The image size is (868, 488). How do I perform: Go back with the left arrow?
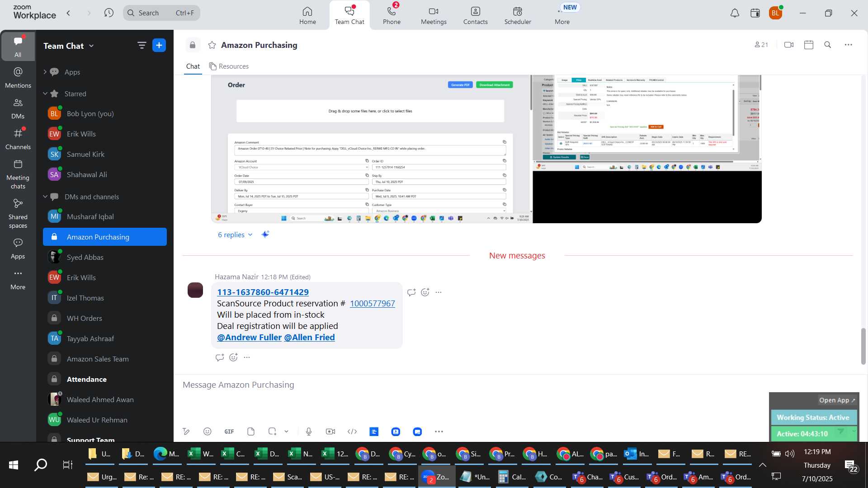[68, 13]
